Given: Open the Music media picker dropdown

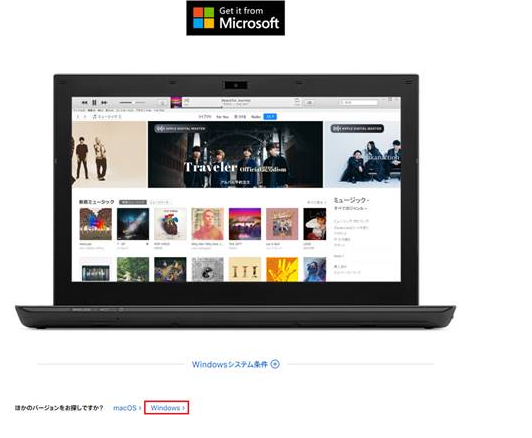Looking at the screenshot, I should (x=107, y=117).
